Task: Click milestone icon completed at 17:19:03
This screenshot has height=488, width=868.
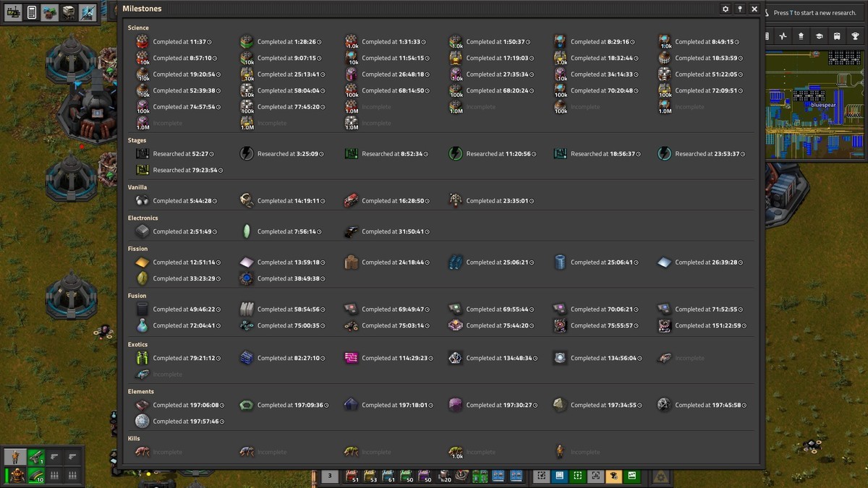Action: click(456, 58)
